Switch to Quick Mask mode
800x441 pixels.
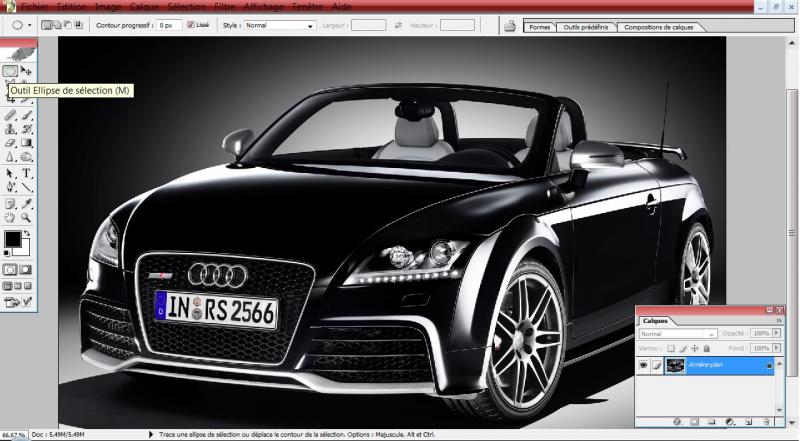26,270
